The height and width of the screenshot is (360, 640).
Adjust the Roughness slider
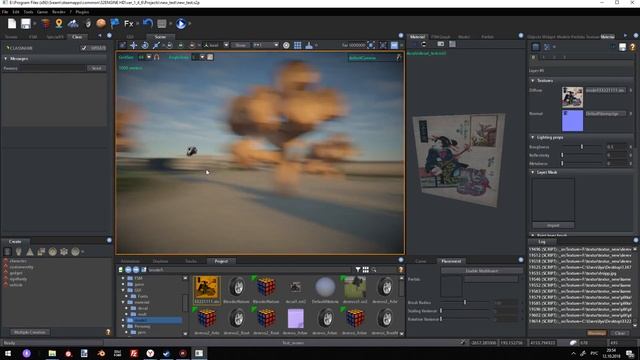(582, 147)
